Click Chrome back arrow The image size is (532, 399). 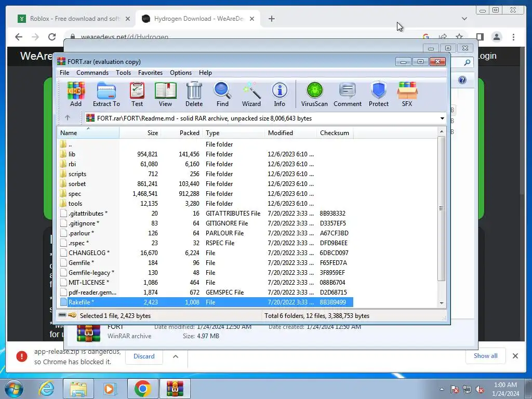(19, 37)
